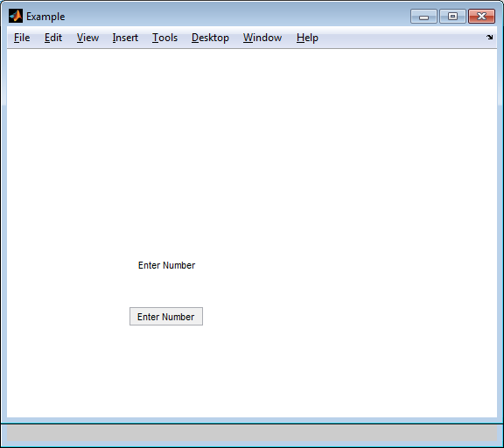Screen dimensions: 504x448
Task: Maximize the Example window
Action: click(452, 17)
